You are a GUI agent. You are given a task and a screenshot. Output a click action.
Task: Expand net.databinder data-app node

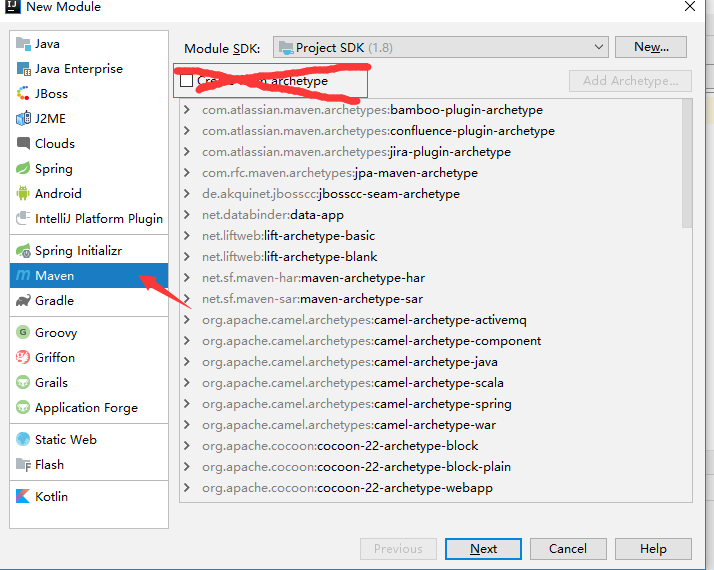(x=187, y=214)
